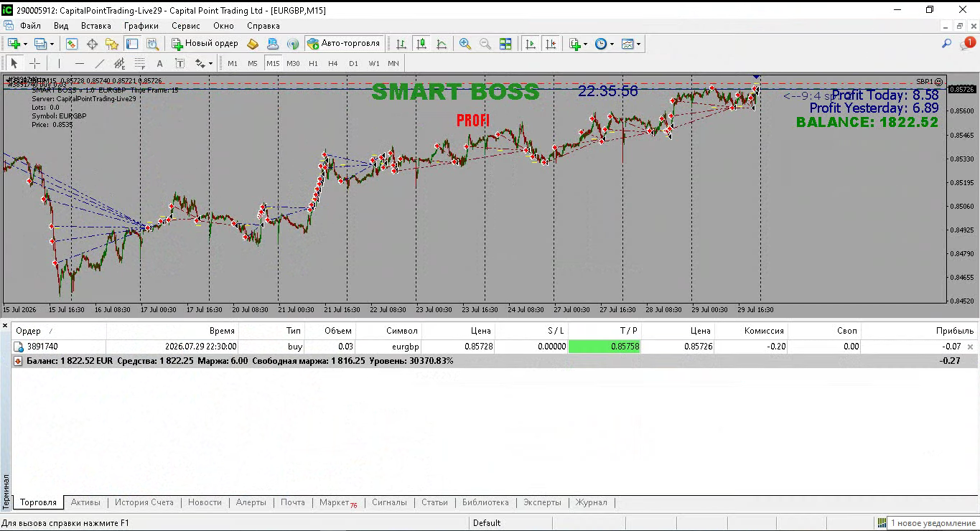
Task: Select the cursor arrow tool
Action: click(x=14, y=63)
